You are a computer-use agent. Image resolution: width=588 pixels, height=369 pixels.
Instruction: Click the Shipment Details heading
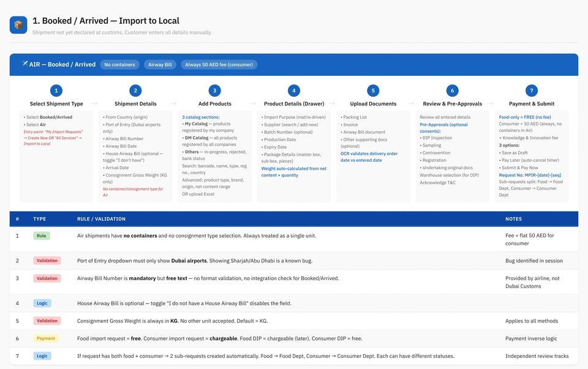[135, 104]
